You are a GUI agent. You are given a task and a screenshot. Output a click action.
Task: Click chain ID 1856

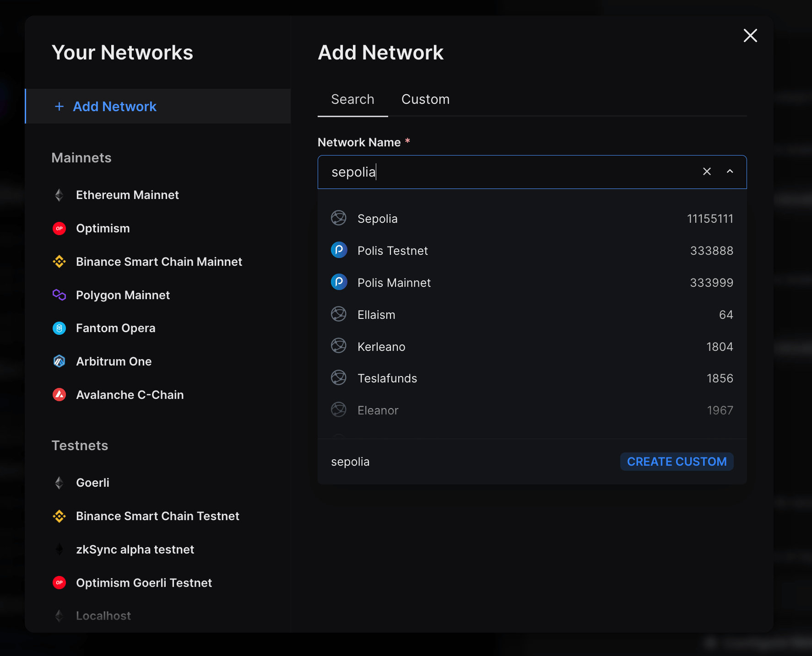pos(720,378)
